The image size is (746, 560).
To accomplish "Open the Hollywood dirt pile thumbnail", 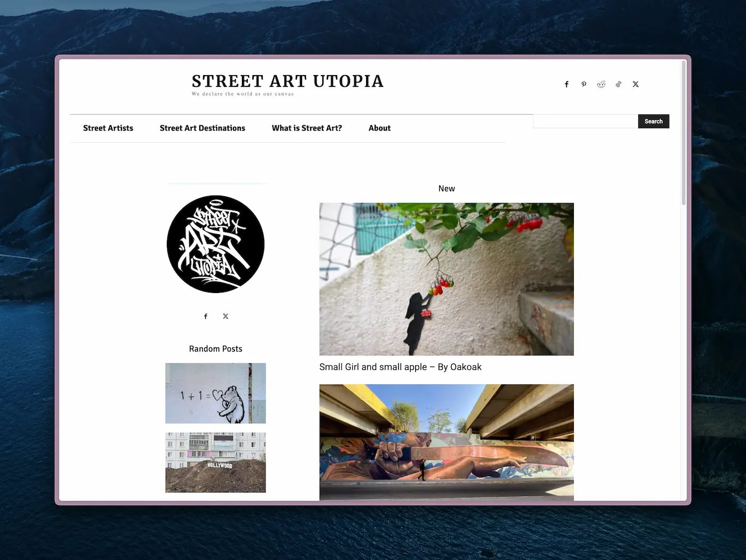I will click(216, 462).
